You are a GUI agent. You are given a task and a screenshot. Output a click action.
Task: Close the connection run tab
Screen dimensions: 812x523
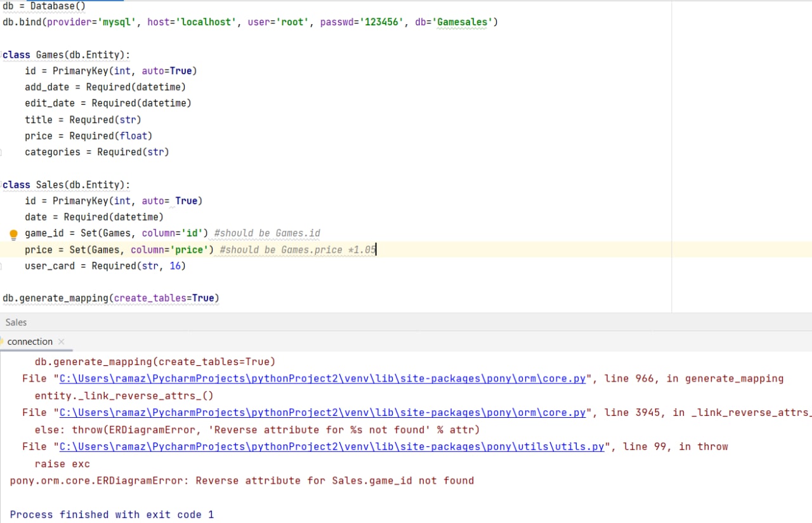(x=62, y=342)
